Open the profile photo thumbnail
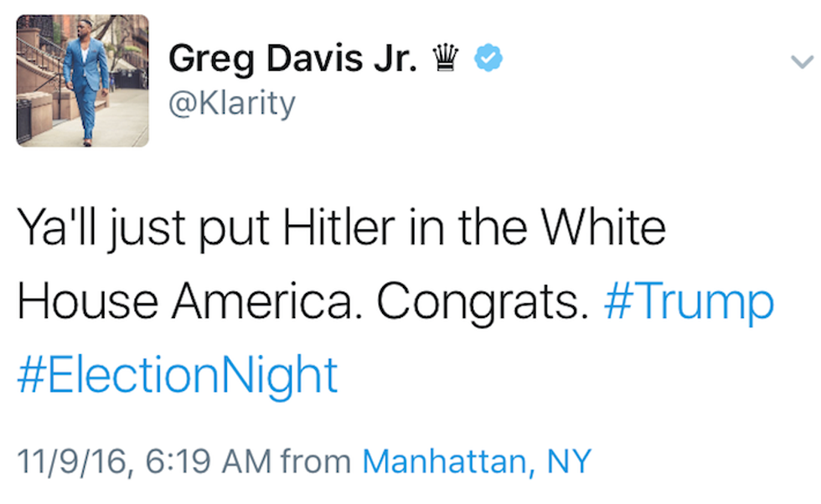821x504 pixels. pos(82,80)
